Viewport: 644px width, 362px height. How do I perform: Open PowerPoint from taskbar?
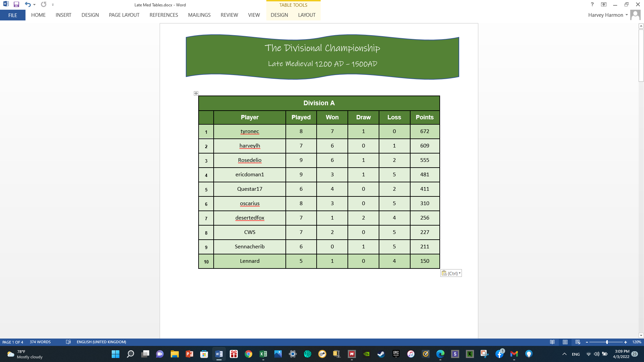point(190,354)
